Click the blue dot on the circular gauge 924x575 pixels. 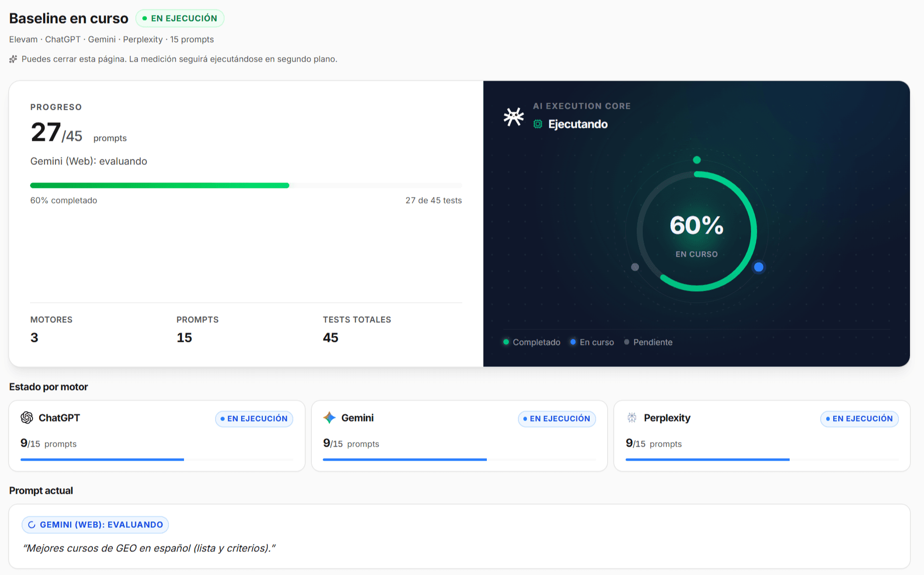coord(759,267)
